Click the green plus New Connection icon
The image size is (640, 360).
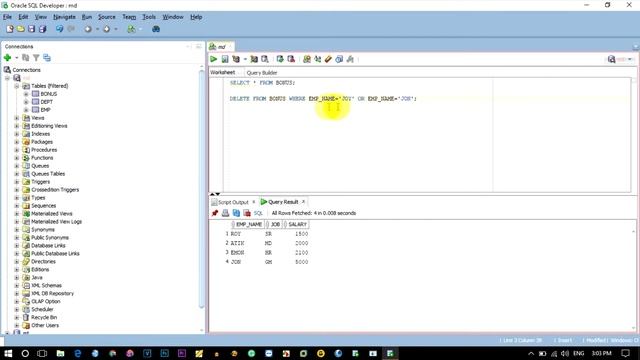point(7,58)
